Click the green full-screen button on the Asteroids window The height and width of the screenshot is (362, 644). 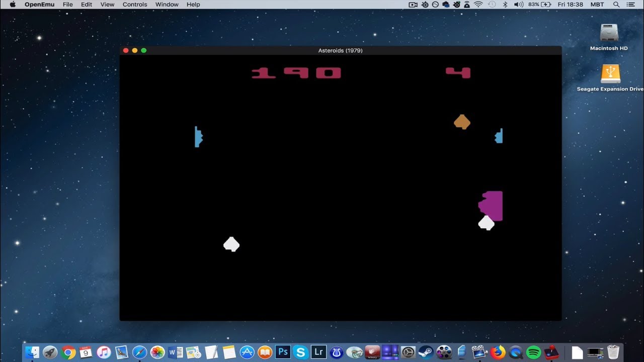click(143, 50)
